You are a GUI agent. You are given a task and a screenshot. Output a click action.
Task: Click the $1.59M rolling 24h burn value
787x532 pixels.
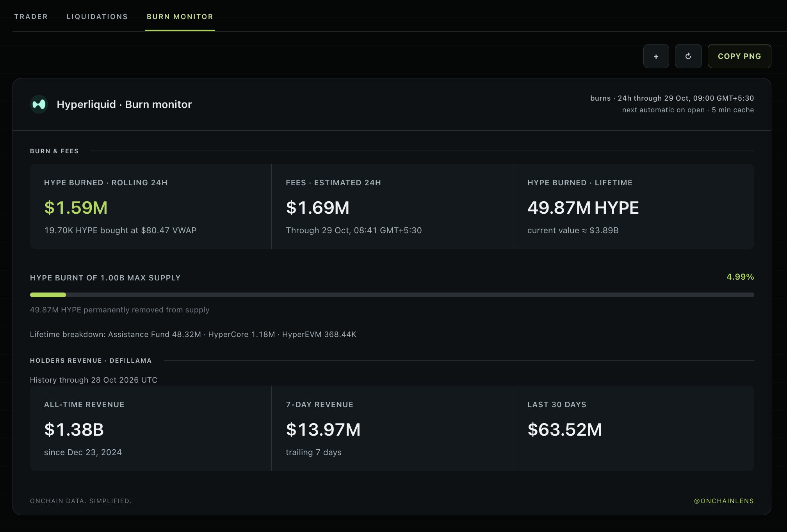pyautogui.click(x=76, y=207)
